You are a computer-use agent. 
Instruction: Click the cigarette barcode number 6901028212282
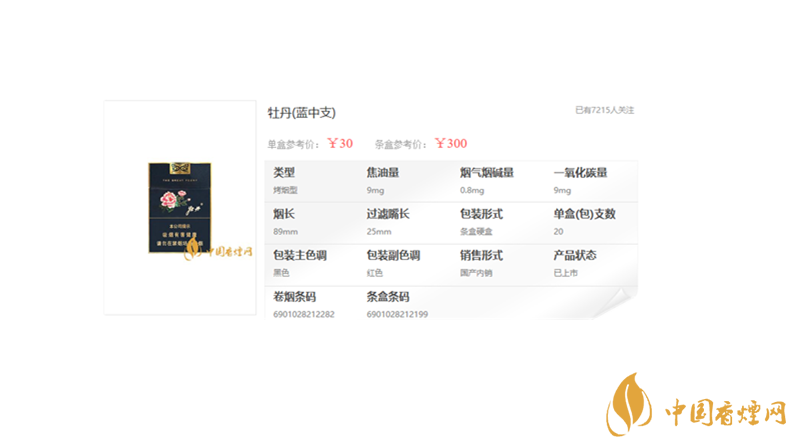(303, 314)
